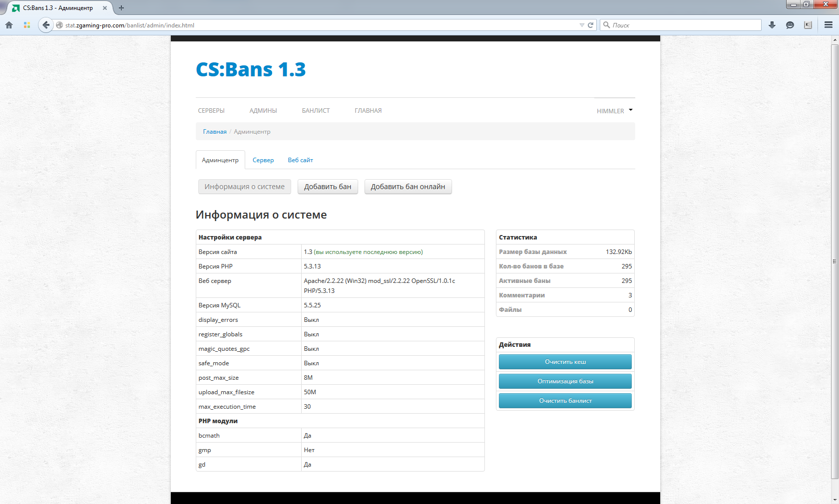The image size is (839, 504).
Task: Select the upload_max_filesize value 50M
Action: pyautogui.click(x=310, y=392)
